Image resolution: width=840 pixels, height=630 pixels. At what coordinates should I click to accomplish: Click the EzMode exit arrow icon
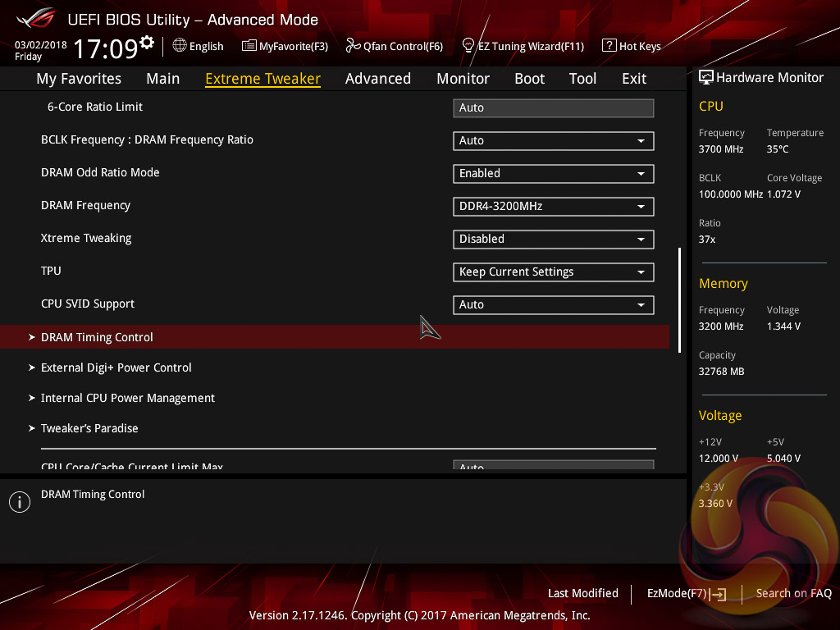(x=719, y=594)
